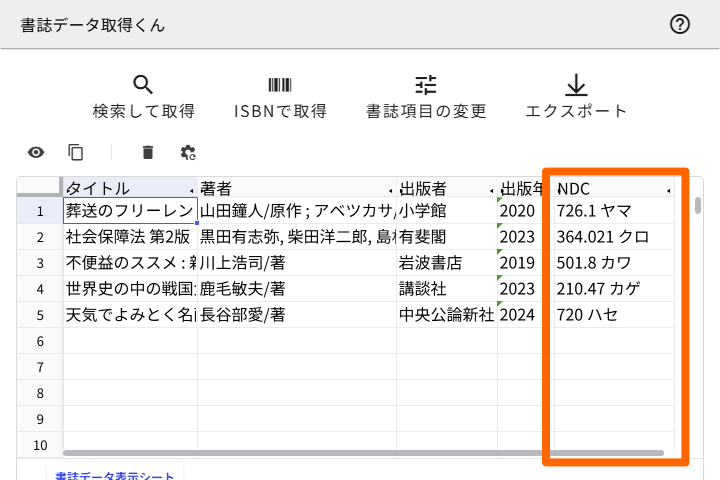The width and height of the screenshot is (720, 480).
Task: Open the タイトル column filter dropdown
Action: click(x=191, y=189)
